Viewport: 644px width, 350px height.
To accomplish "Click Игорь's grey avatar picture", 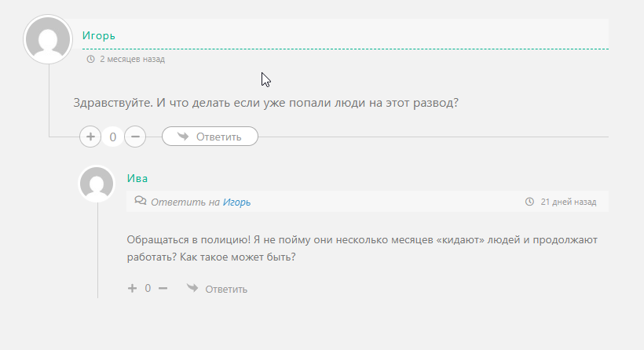I will point(49,39).
